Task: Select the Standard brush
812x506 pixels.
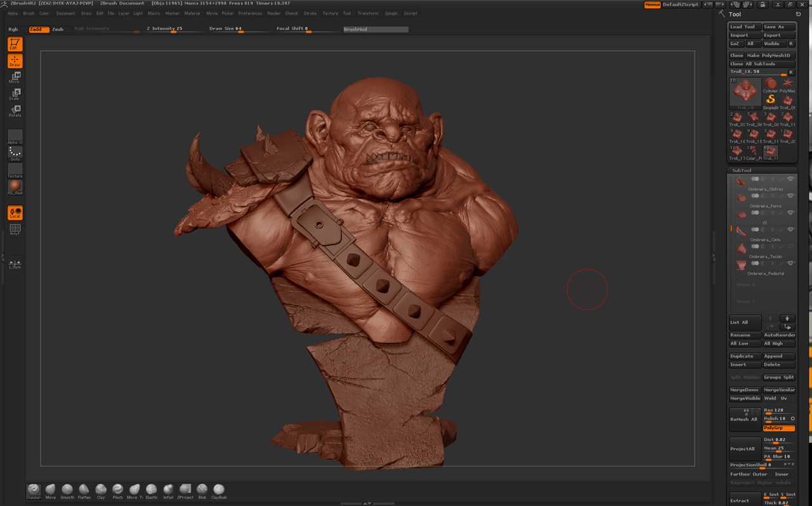Action: 34,491
